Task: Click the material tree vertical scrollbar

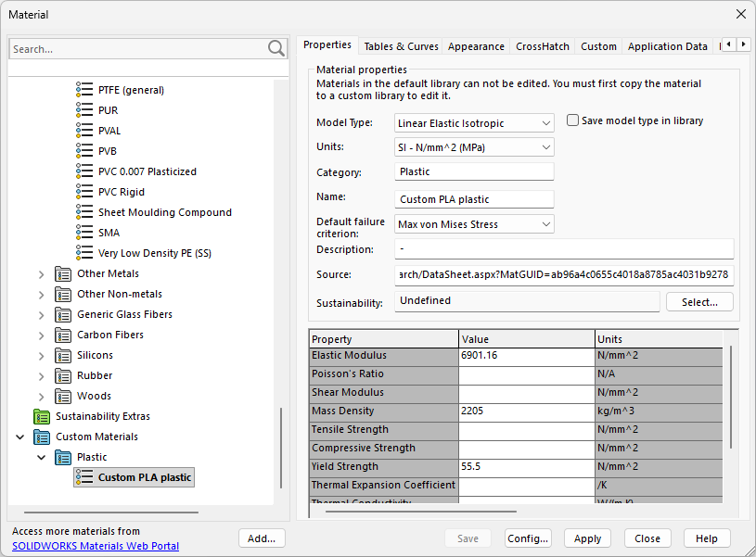Action: [281, 449]
